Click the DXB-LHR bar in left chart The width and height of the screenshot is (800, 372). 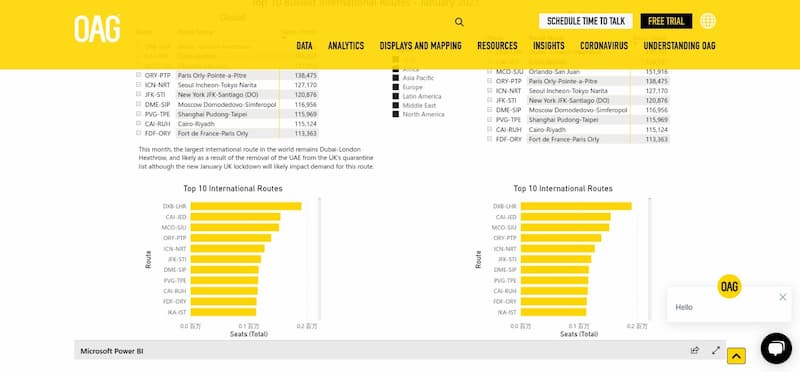pyautogui.click(x=246, y=206)
